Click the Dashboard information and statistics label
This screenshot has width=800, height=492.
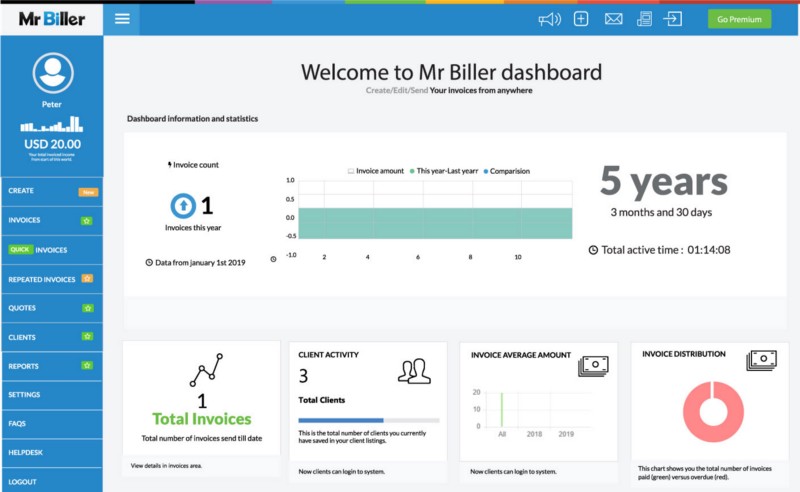tap(192, 118)
